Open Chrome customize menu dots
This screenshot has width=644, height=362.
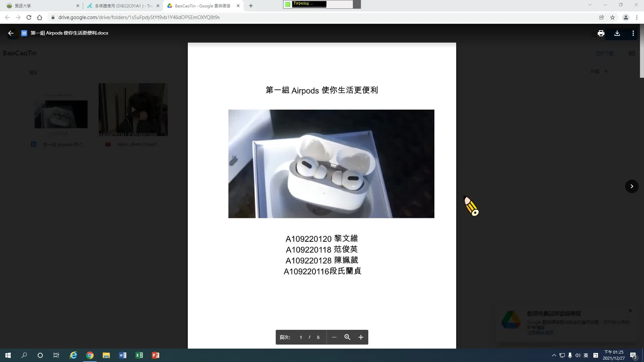click(637, 17)
